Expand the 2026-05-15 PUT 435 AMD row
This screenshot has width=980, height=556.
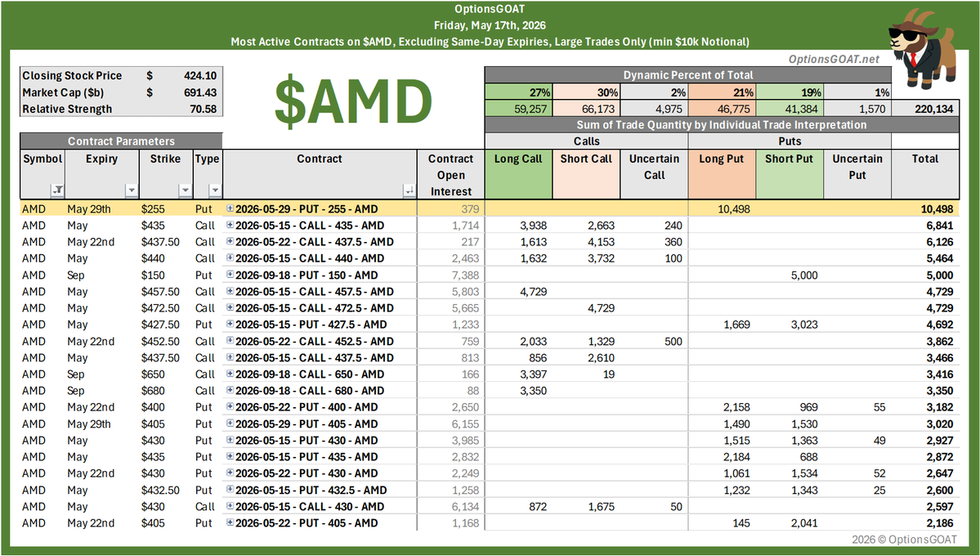[230, 456]
